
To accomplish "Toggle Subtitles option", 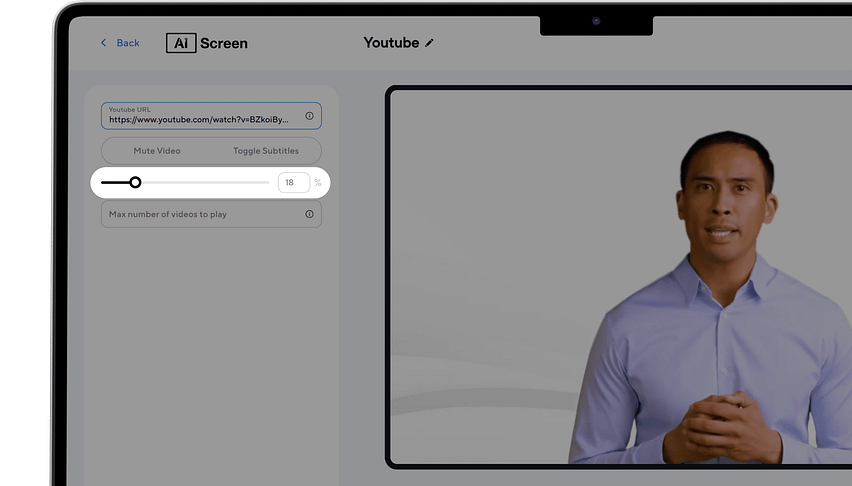I will pyautogui.click(x=266, y=151).
